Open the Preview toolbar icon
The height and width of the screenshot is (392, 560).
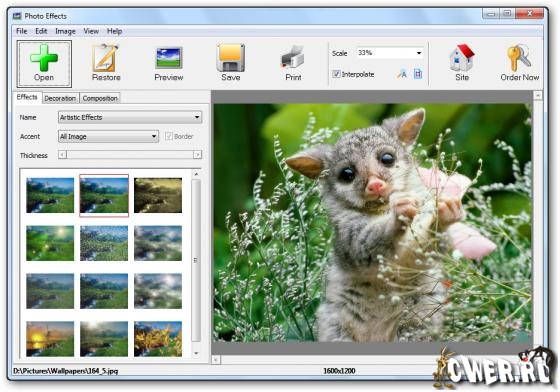(169, 58)
